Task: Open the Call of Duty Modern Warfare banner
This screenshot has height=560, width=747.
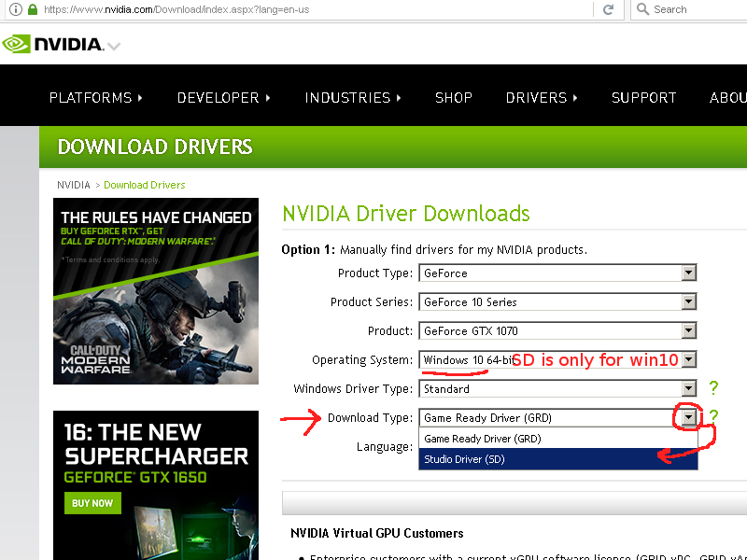Action: 156,291
